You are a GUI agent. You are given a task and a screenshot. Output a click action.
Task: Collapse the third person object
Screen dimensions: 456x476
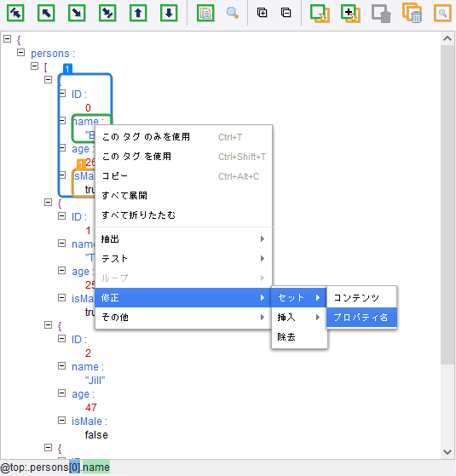(48, 324)
